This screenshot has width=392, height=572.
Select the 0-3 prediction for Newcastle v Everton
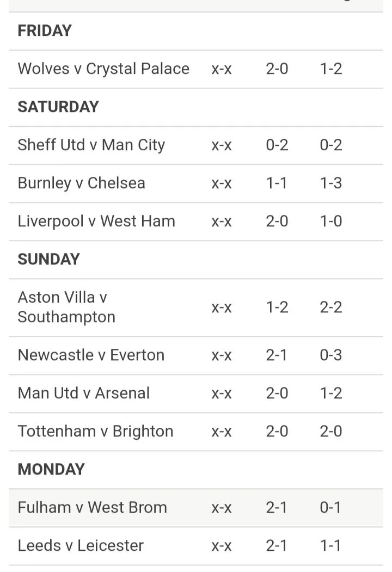point(331,355)
